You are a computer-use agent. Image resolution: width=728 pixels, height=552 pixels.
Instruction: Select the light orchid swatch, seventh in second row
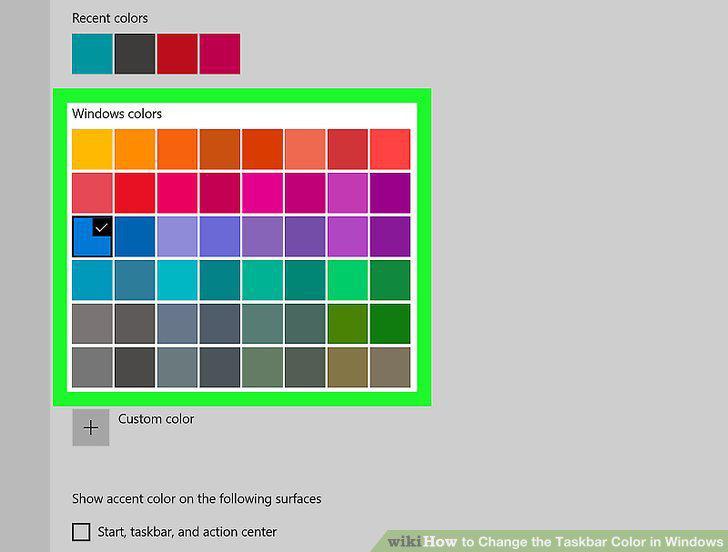point(348,193)
